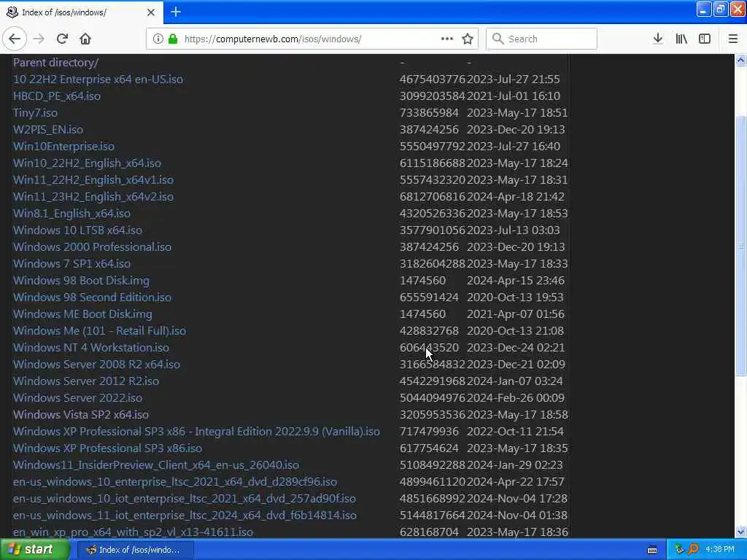Click file size 4675403776
This screenshot has width=747, height=560.
(432, 79)
